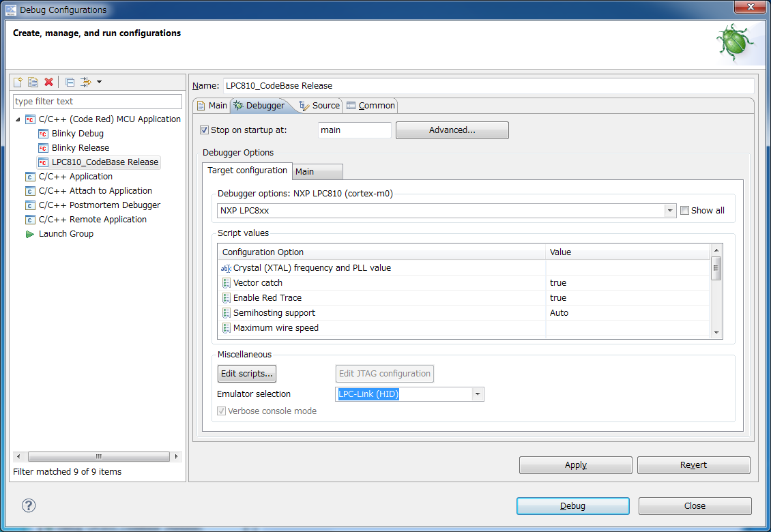This screenshot has height=532, width=771.
Task: Click the C/C++ Application type icon
Action: pyautogui.click(x=30, y=177)
